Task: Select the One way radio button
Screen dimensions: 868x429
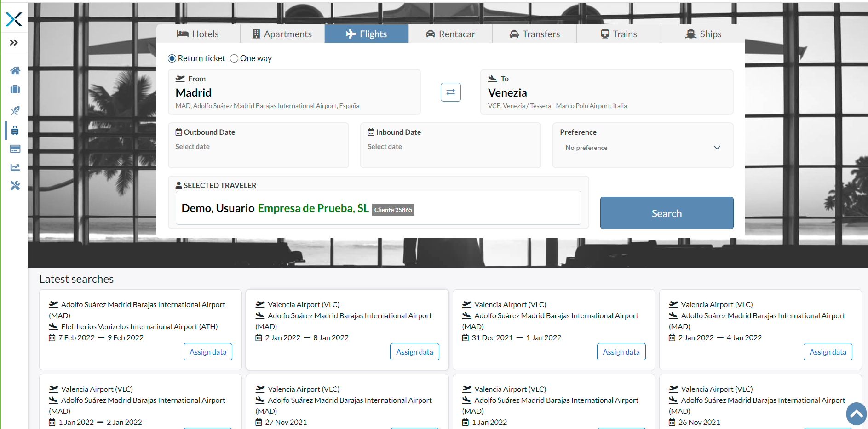Action: click(234, 58)
